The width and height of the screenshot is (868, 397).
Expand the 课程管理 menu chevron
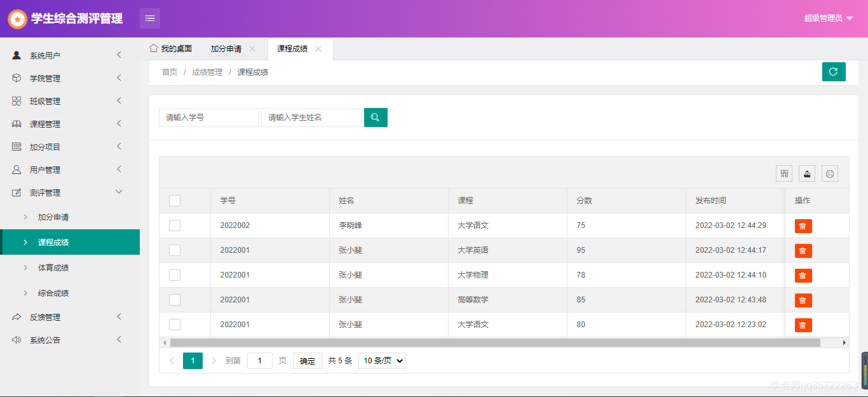119,124
